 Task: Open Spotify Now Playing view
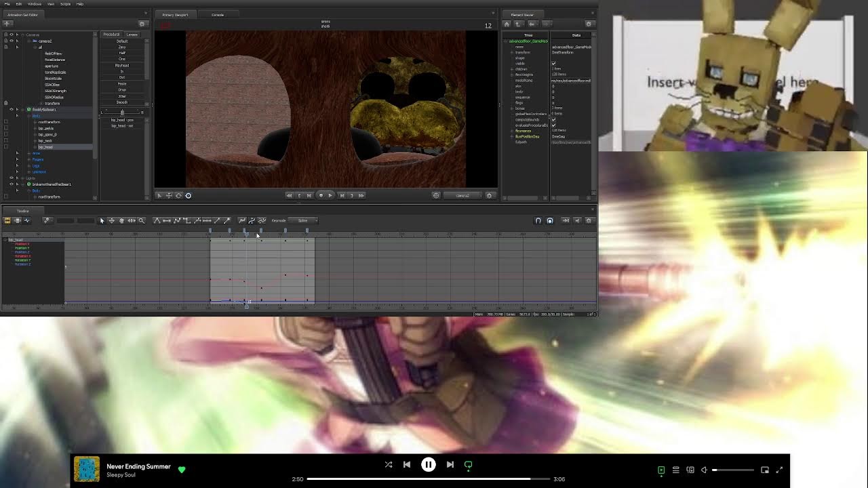click(661, 470)
